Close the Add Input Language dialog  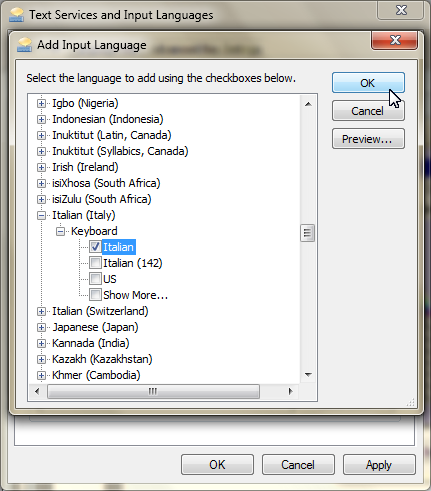pos(394,40)
